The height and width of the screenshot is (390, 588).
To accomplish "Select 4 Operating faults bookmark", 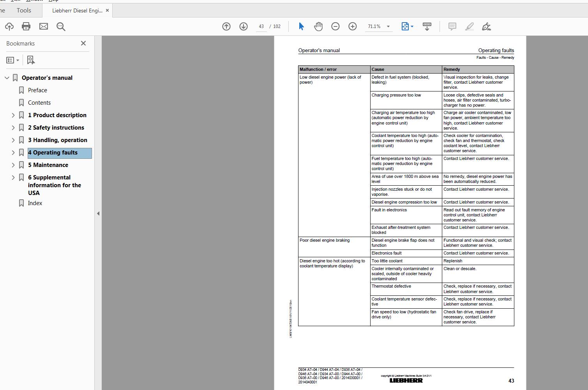I will point(60,153).
